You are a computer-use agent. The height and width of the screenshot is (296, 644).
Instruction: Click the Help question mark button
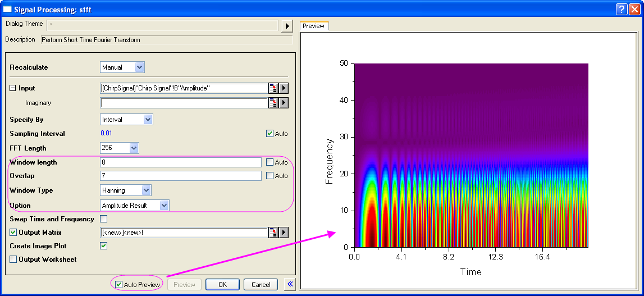click(x=622, y=9)
